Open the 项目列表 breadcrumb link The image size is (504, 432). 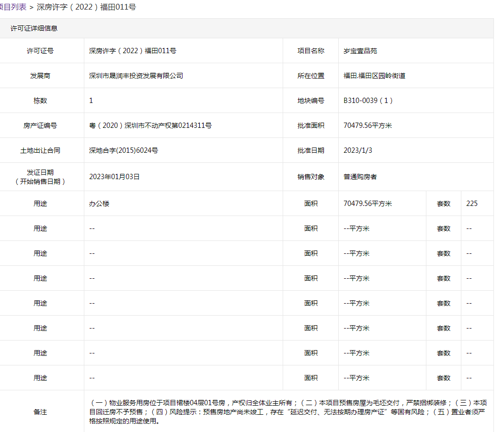[x=13, y=8]
